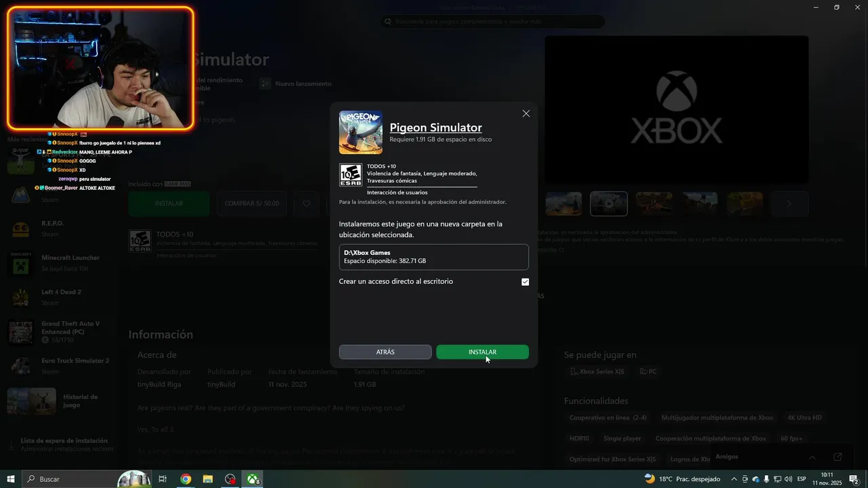Viewport: 868px width, 488px height.
Task: Click the GTA V cover icon
Action: (x=20, y=332)
